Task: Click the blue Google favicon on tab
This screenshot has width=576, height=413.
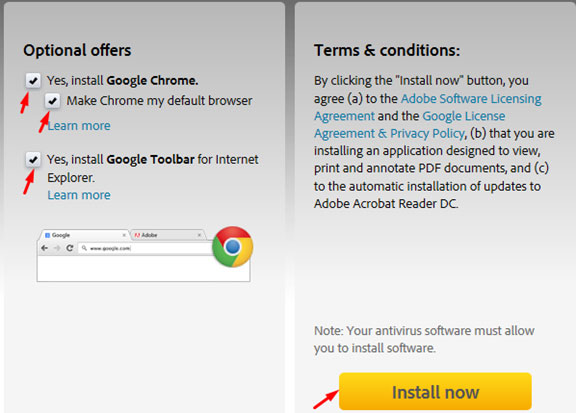Action: 47,235
